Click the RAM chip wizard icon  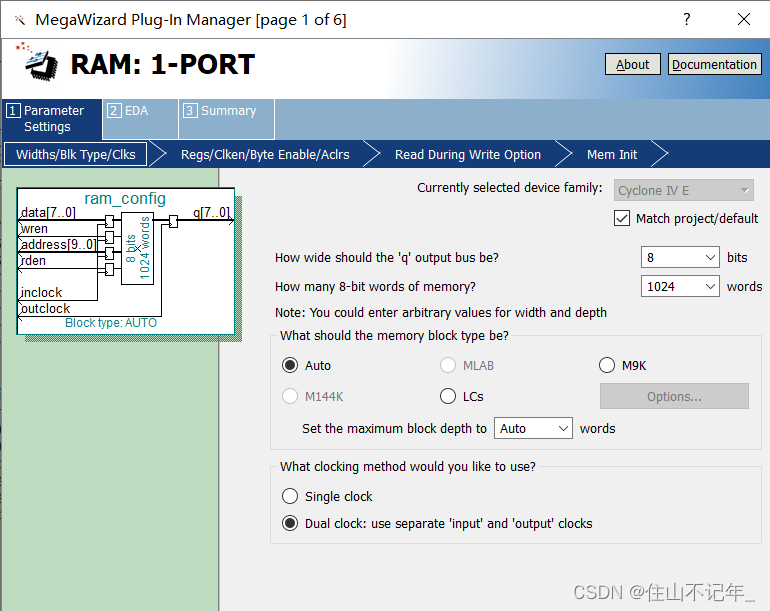coord(37,62)
